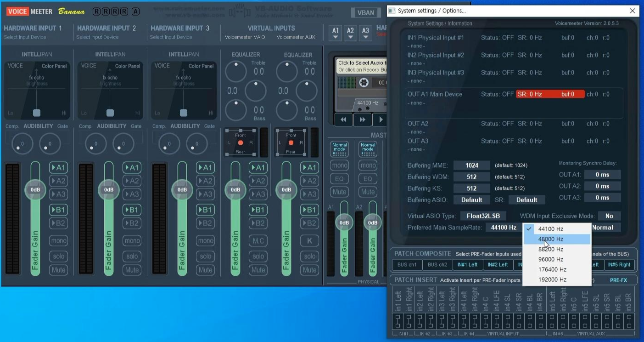The width and height of the screenshot is (644, 342).
Task: Toggle M.C on Voicemeeter VAIO strip
Action: click(258, 241)
